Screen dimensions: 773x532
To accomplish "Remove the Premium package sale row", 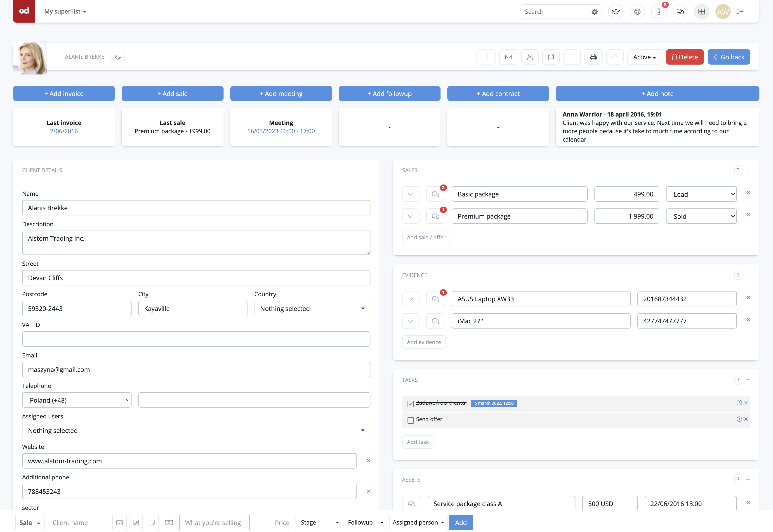I will click(748, 215).
